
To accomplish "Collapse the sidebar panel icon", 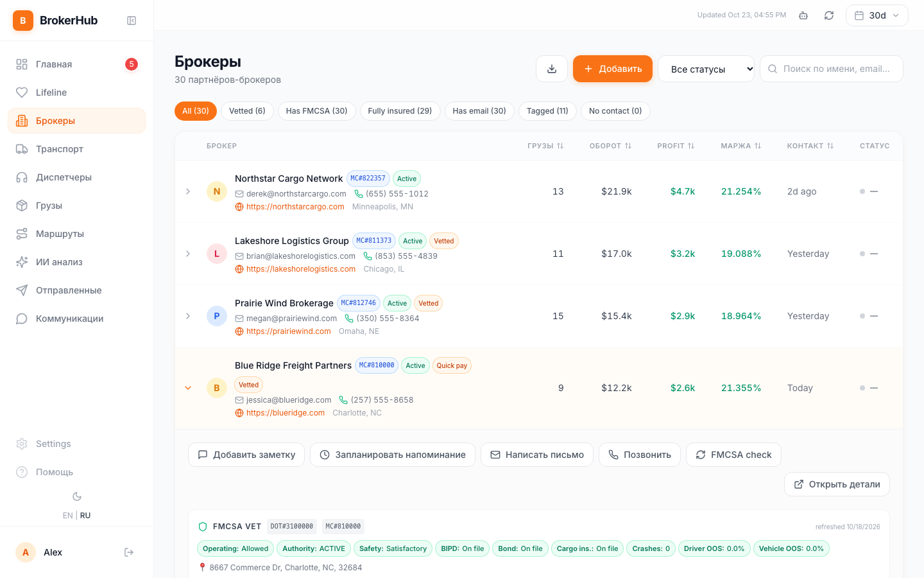I will click(132, 21).
